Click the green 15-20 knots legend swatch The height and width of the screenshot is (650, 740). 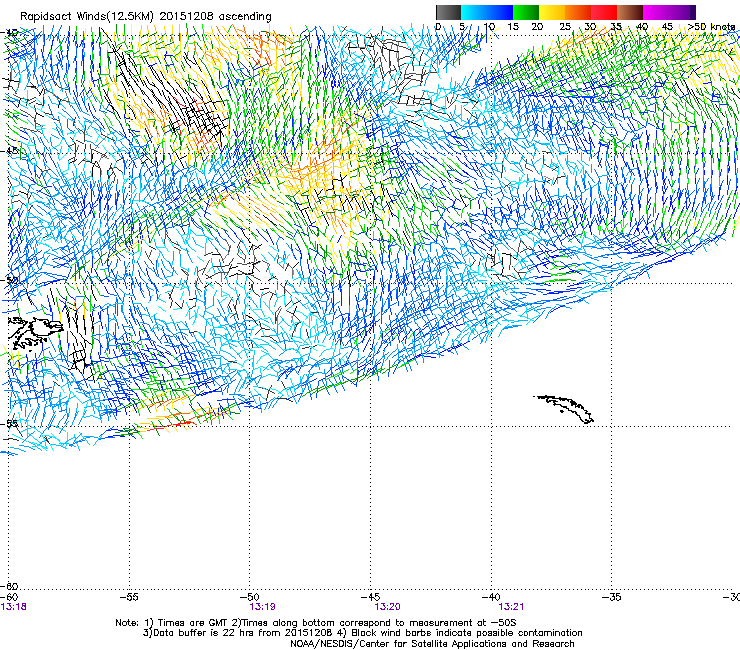(x=526, y=12)
